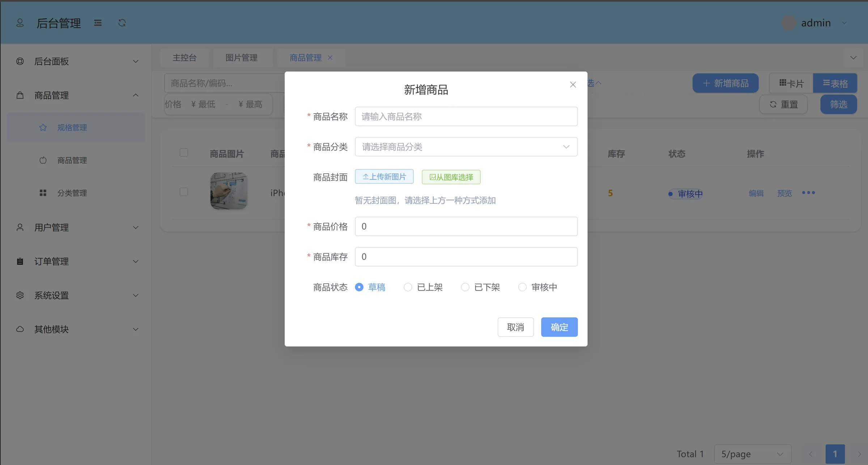Click the person icon beside 用户管理
This screenshot has width=868, height=465.
tap(20, 227)
